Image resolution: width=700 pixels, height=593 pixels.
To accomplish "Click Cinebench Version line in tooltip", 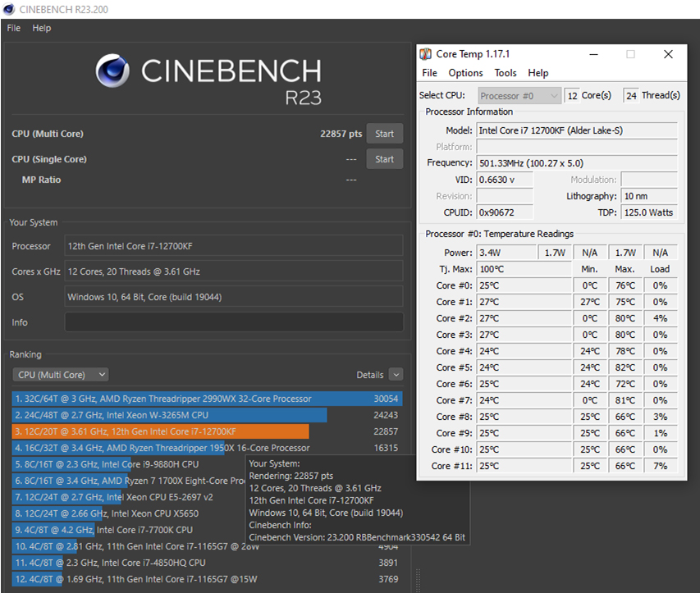I will pos(357,537).
